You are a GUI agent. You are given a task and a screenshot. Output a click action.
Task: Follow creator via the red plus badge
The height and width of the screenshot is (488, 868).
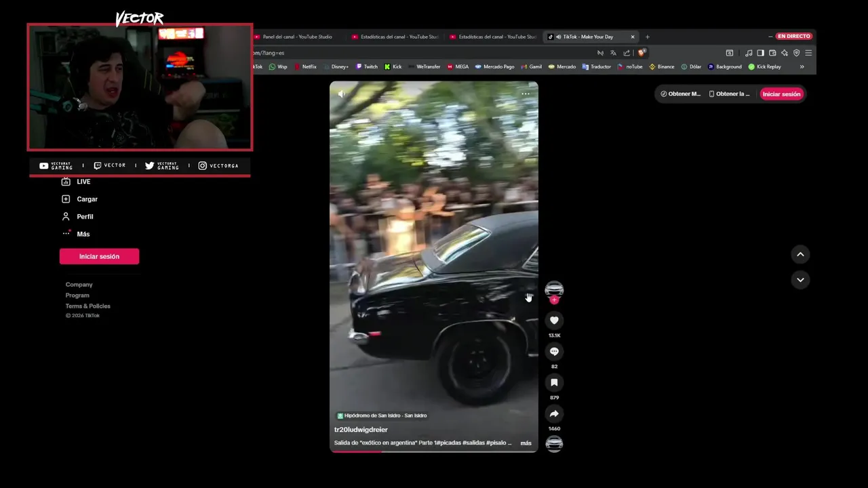pyautogui.click(x=554, y=300)
